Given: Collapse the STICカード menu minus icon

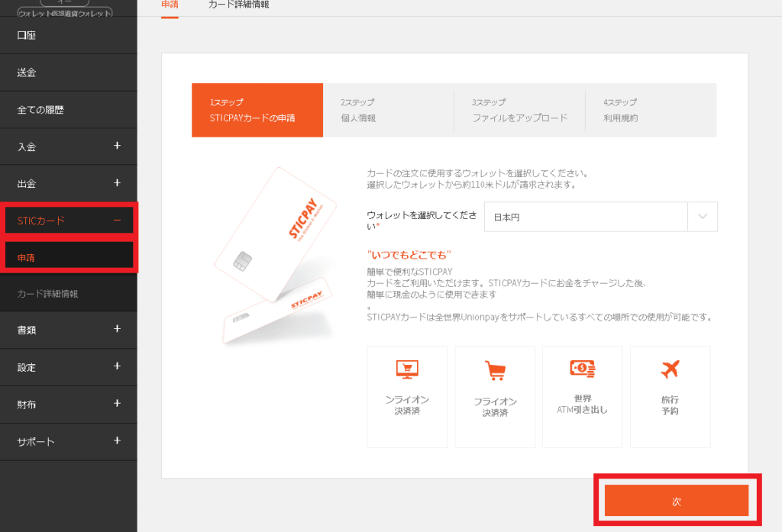Looking at the screenshot, I should (117, 221).
